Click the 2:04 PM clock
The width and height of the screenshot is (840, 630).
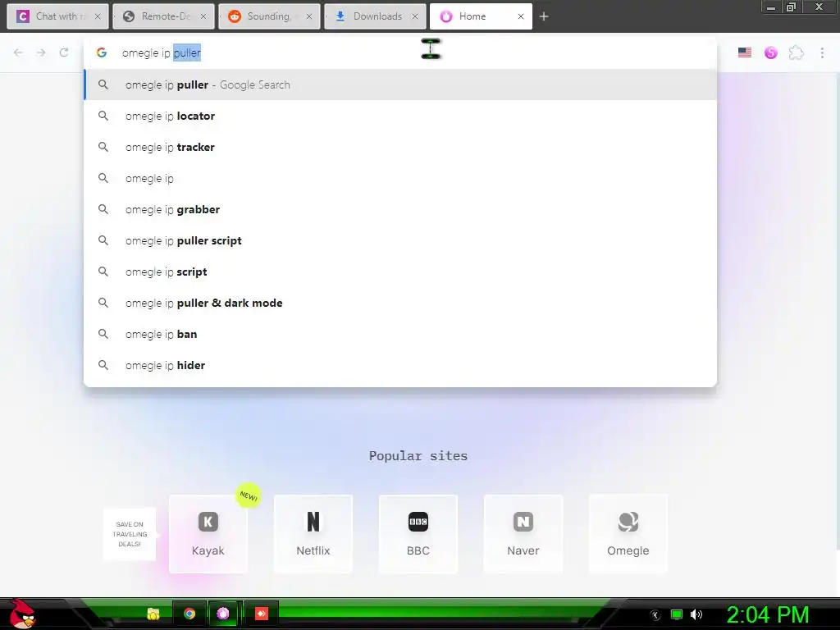click(768, 614)
